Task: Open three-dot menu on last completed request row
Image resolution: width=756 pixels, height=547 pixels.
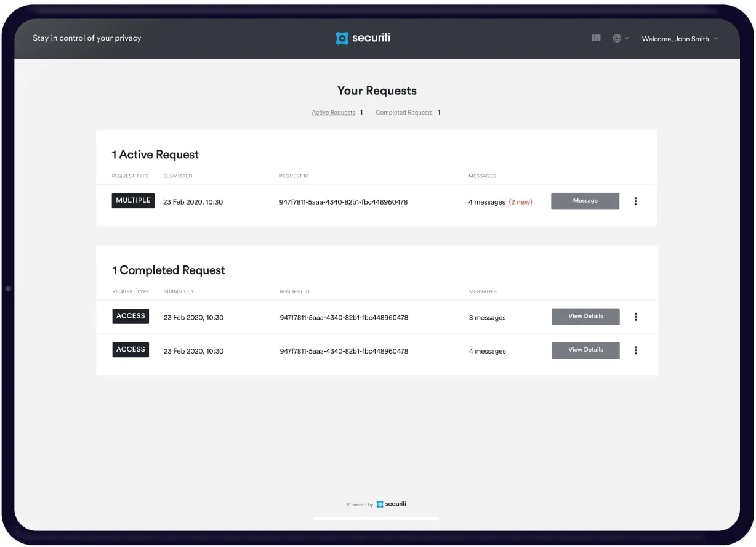Action: (x=635, y=350)
